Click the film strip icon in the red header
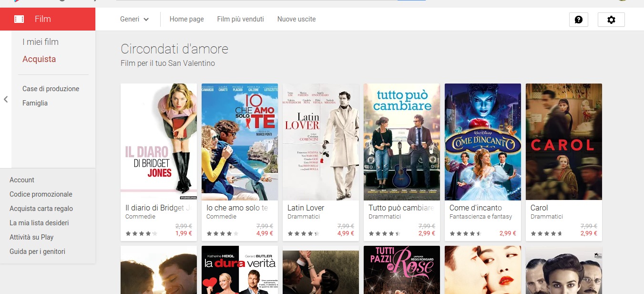 pyautogui.click(x=19, y=19)
